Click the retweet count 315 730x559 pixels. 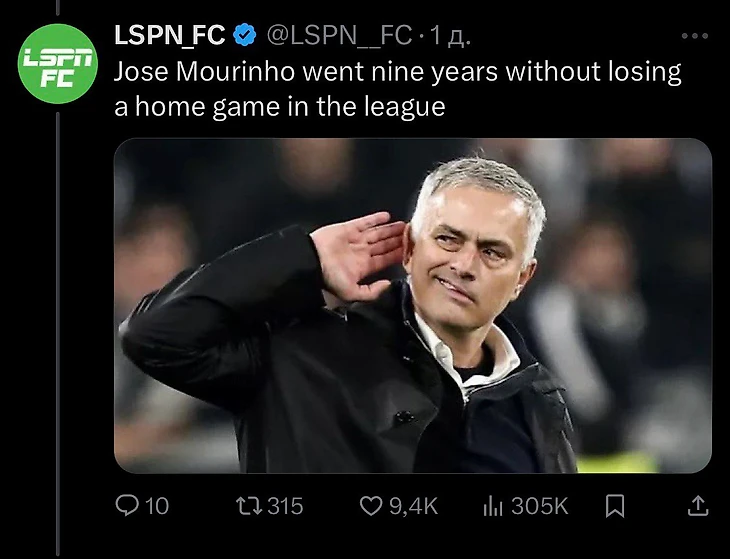click(x=285, y=507)
